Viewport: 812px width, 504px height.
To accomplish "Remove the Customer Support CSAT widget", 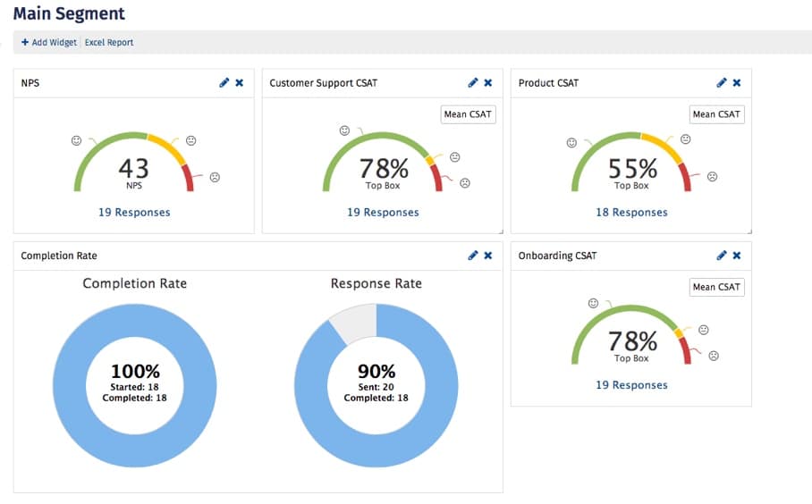I will pyautogui.click(x=487, y=83).
